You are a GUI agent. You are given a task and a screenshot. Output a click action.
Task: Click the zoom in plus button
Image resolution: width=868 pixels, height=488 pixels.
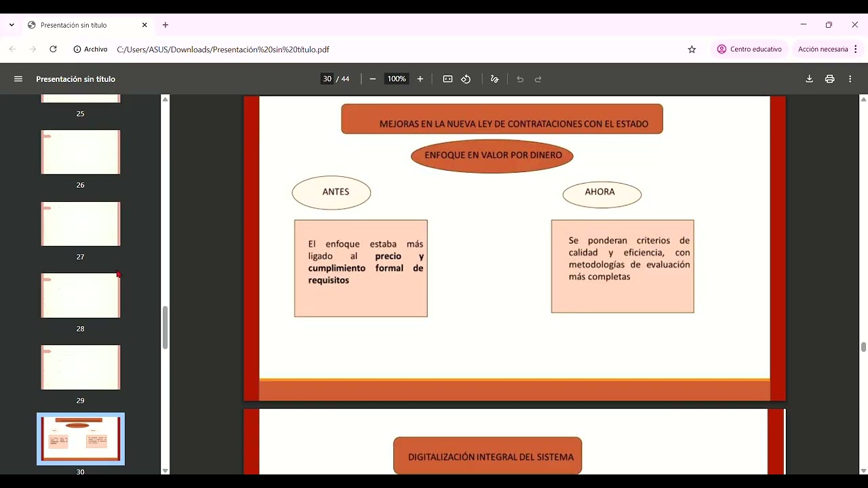pyautogui.click(x=420, y=79)
